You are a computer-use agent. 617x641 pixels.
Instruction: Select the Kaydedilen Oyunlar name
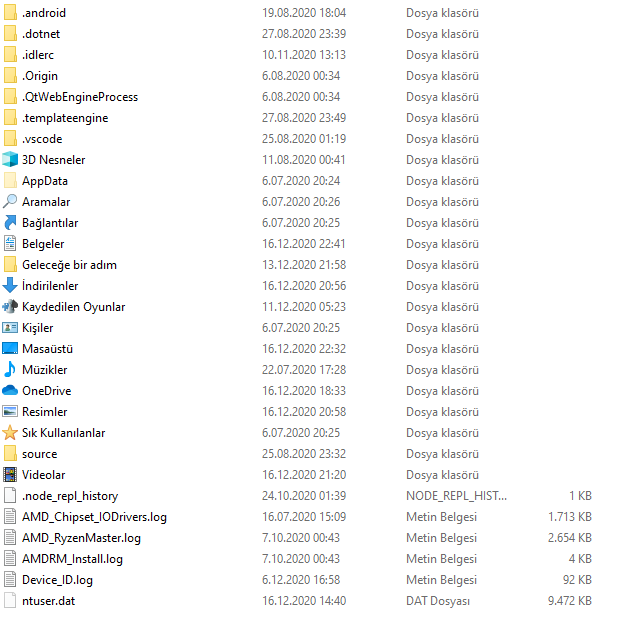[x=74, y=307]
